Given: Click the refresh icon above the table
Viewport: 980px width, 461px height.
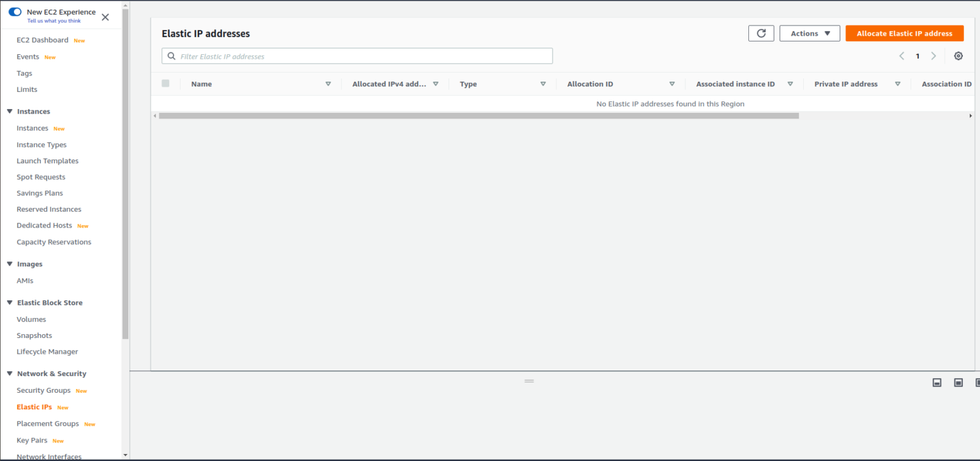Looking at the screenshot, I should 761,33.
